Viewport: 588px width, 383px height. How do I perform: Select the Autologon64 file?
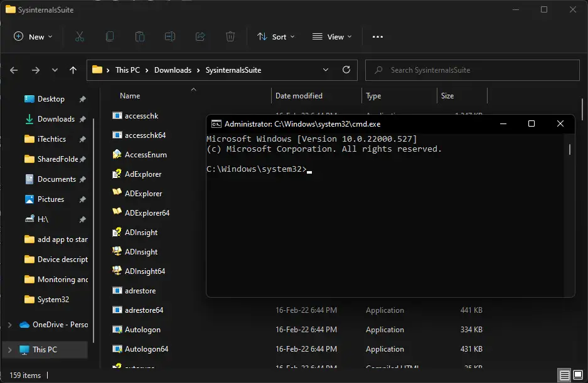(146, 349)
